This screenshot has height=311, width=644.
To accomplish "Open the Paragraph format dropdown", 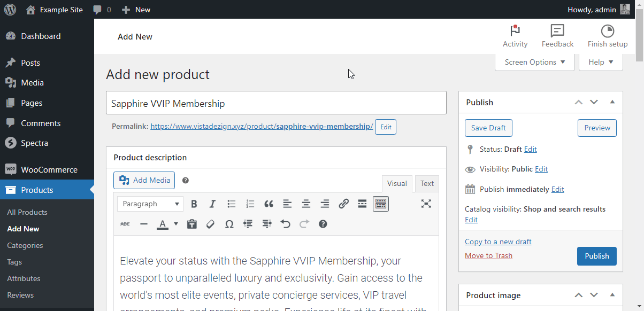I will (x=151, y=204).
